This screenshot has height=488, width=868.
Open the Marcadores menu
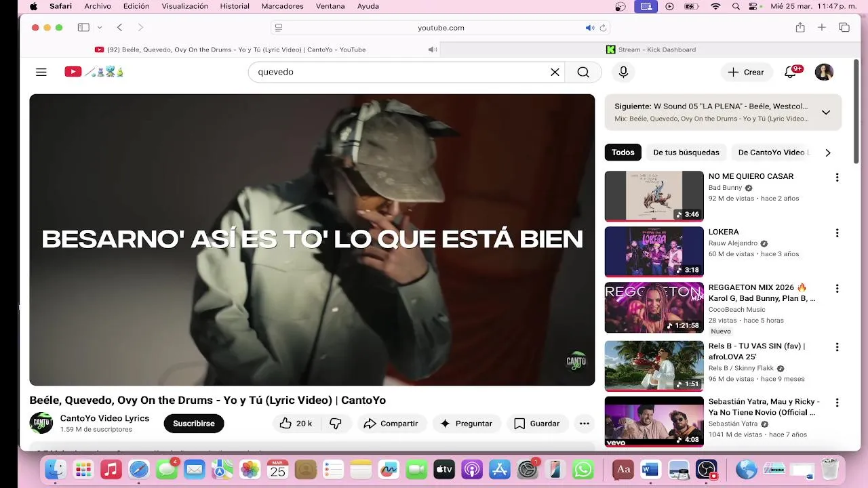(283, 6)
